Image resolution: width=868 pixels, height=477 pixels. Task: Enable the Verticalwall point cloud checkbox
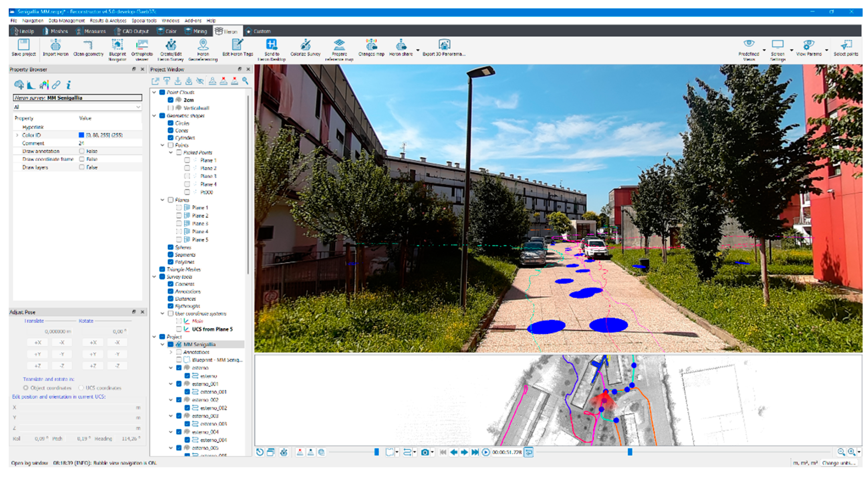[x=170, y=108]
